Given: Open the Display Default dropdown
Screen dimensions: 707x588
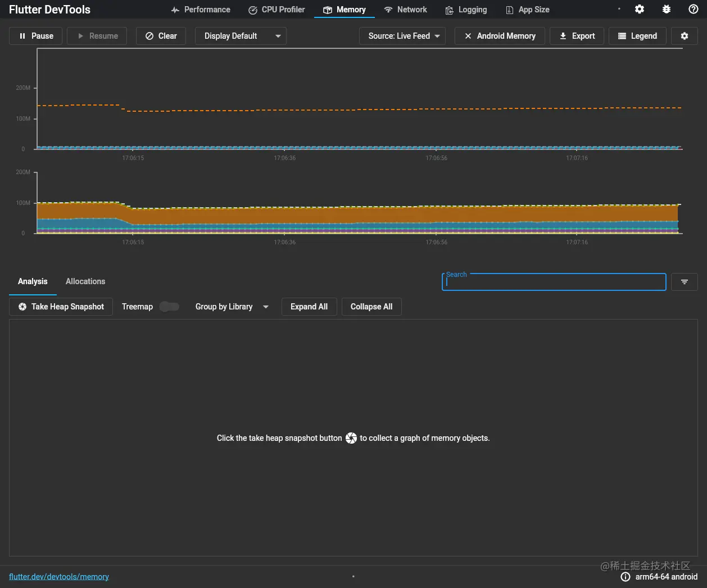Looking at the screenshot, I should 241,36.
